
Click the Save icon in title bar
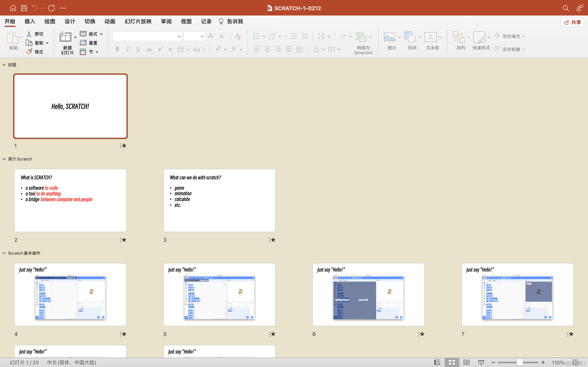[x=24, y=8]
